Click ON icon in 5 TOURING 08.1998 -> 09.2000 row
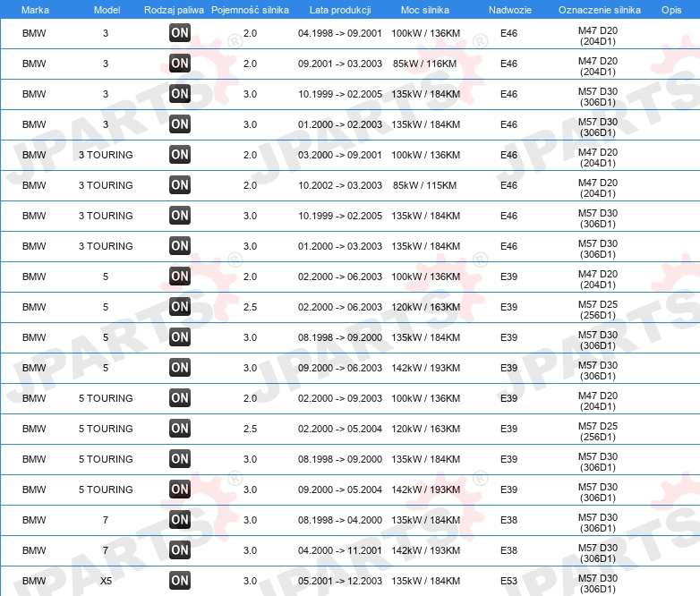Viewport: 700px width, 596px height. point(180,458)
